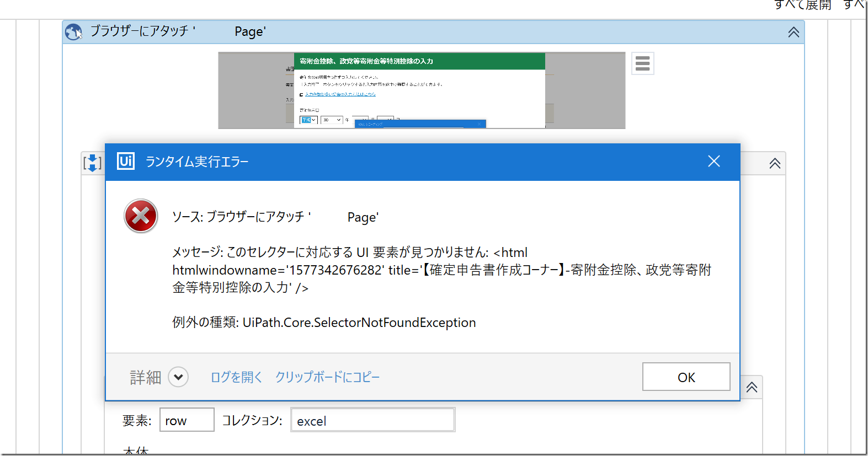
Task: Collapse the inner sequence container behind the dialog
Action: click(775, 163)
